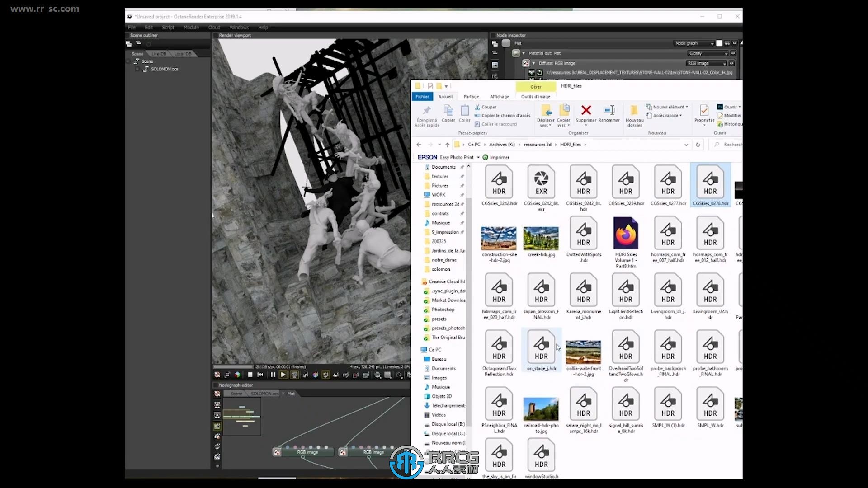The width and height of the screenshot is (868, 488).
Task: Click the Supprimer red X icon
Action: click(x=586, y=110)
